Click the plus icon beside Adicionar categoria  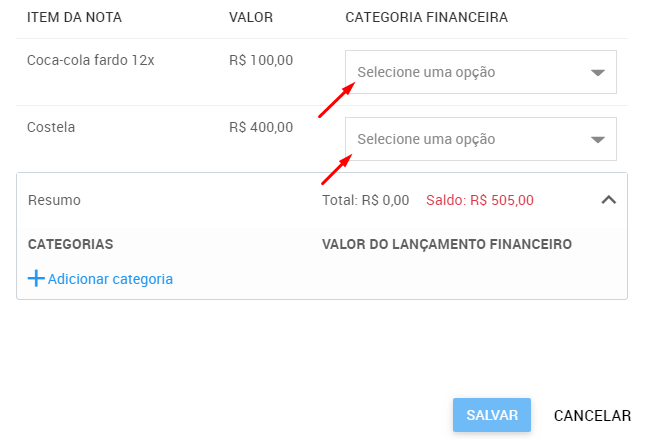36,279
